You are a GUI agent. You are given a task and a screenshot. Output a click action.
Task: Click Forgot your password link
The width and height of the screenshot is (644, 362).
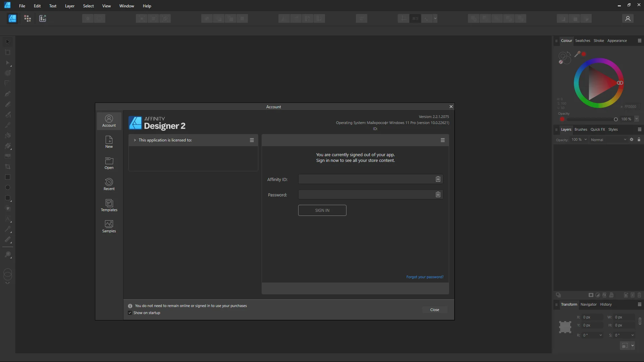coord(425,277)
